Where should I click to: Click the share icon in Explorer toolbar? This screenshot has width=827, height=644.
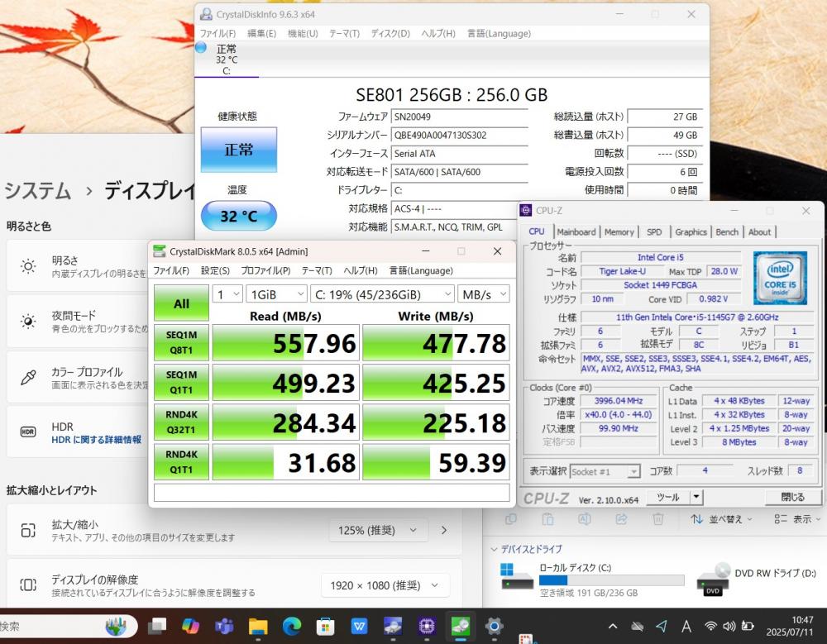[x=621, y=519]
